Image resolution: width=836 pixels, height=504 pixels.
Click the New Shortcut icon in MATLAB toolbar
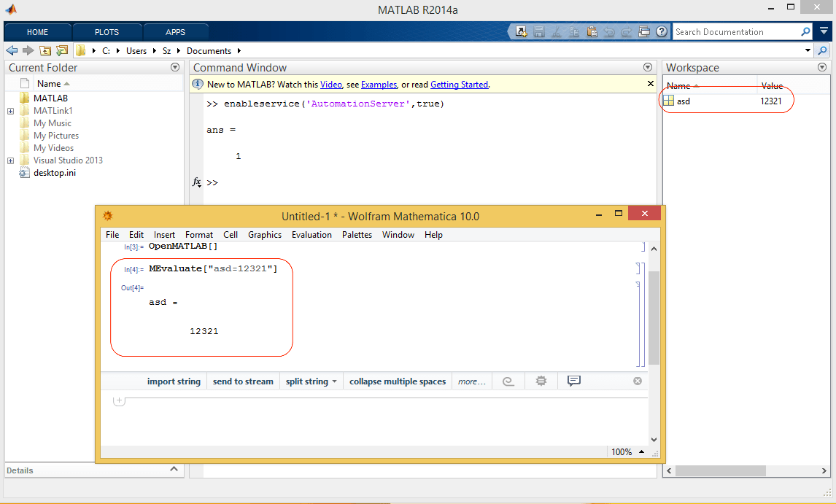point(521,32)
